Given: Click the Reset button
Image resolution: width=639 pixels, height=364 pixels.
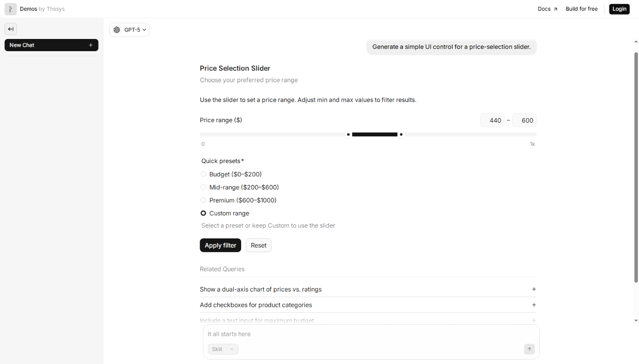Looking at the screenshot, I should coord(258,245).
